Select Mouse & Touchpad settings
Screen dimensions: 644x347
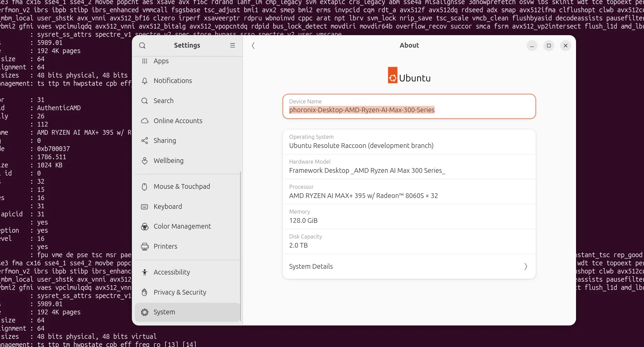tap(181, 187)
